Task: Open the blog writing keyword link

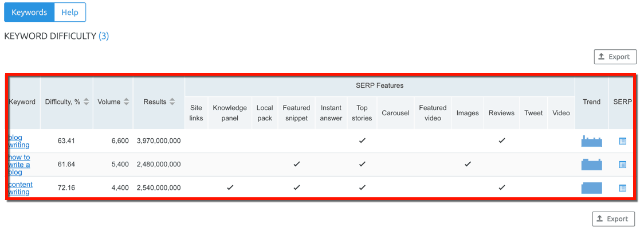Action: [x=19, y=141]
